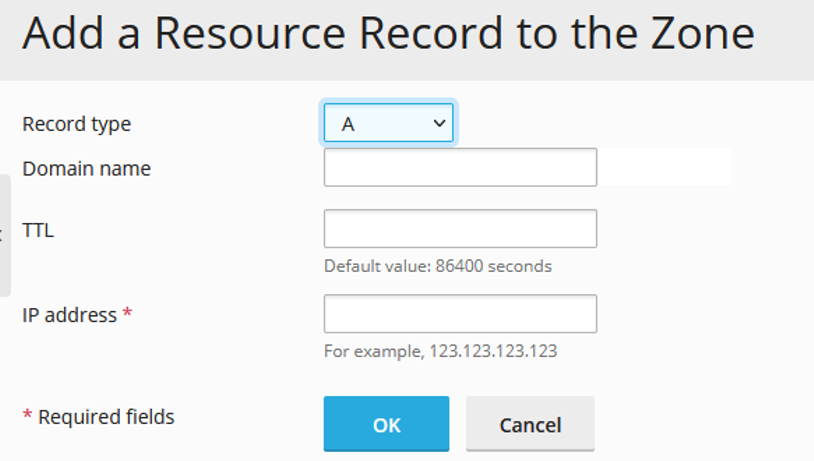Viewport: 814px width, 461px height.
Task: Click the Domain name label
Action: [x=86, y=169]
